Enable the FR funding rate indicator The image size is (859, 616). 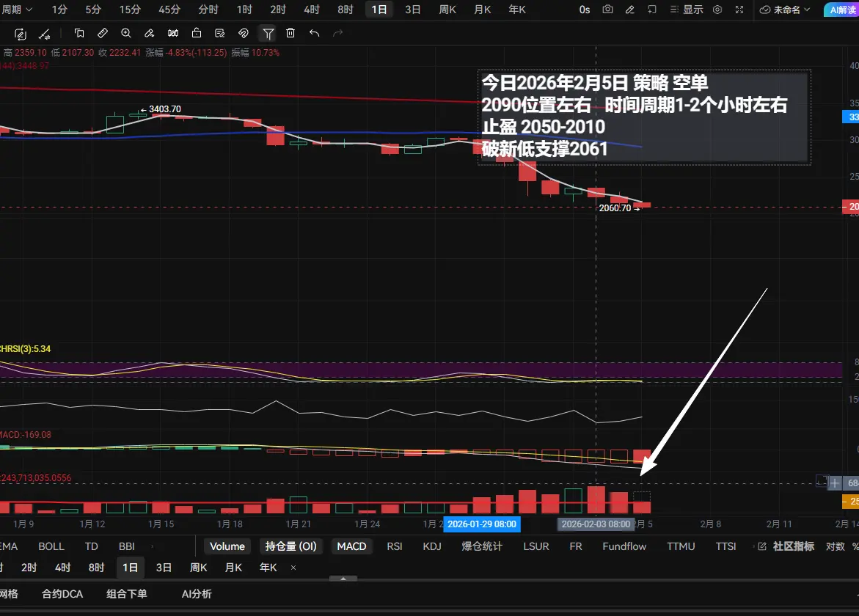pos(576,546)
